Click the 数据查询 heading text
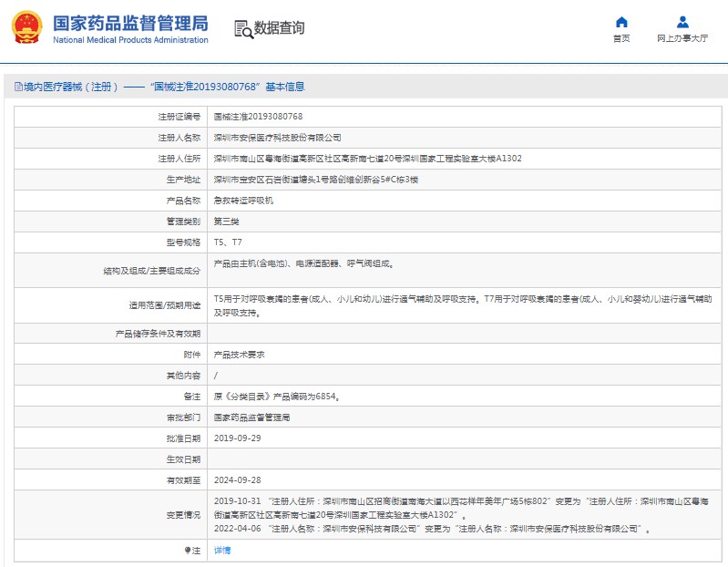Image resolution: width=728 pixels, height=567 pixels. (x=279, y=28)
